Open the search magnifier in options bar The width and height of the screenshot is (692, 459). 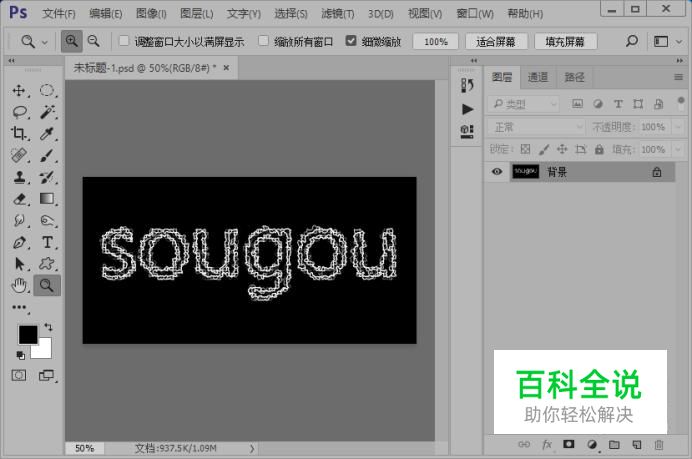632,41
